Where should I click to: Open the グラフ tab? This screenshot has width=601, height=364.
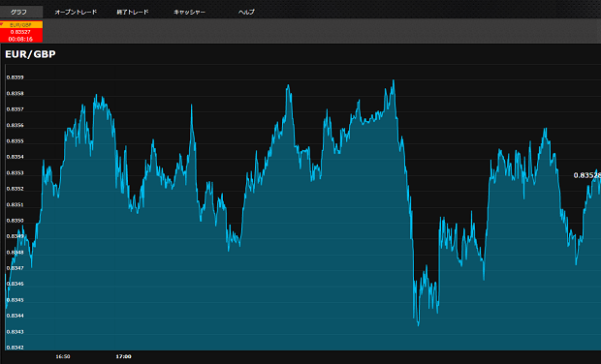[x=21, y=12]
